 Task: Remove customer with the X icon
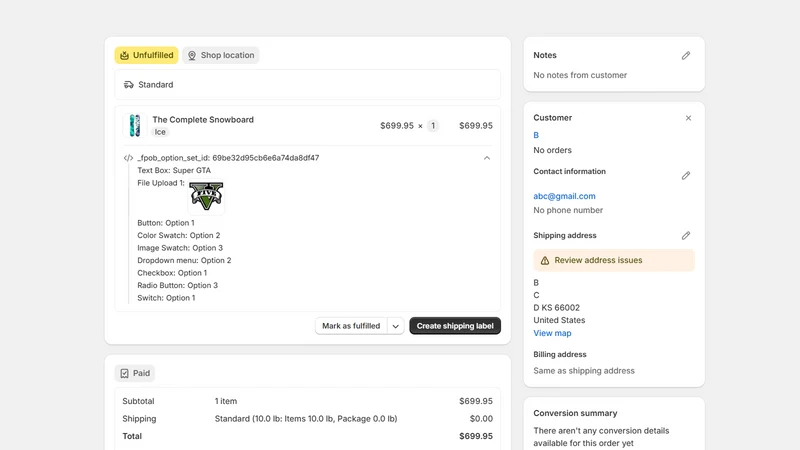(688, 118)
